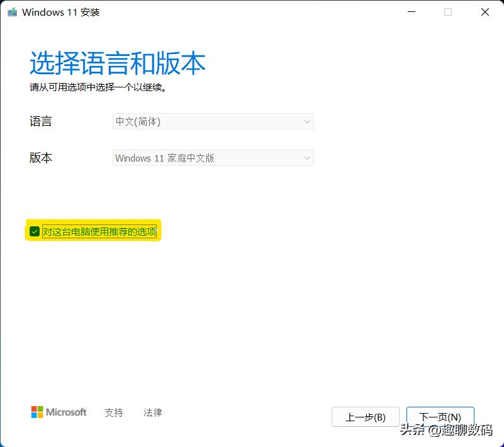Click the 版本 field label
504x447 pixels.
pyautogui.click(x=41, y=158)
